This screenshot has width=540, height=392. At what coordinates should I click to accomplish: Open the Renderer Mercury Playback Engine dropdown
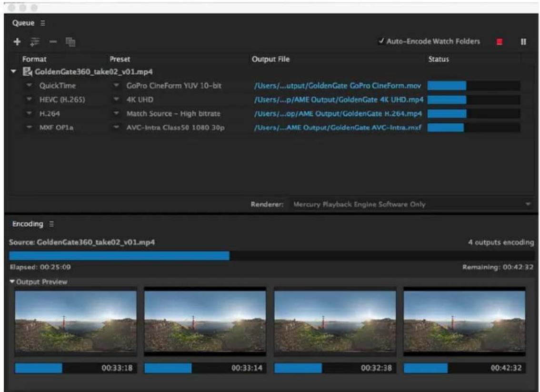(x=411, y=205)
